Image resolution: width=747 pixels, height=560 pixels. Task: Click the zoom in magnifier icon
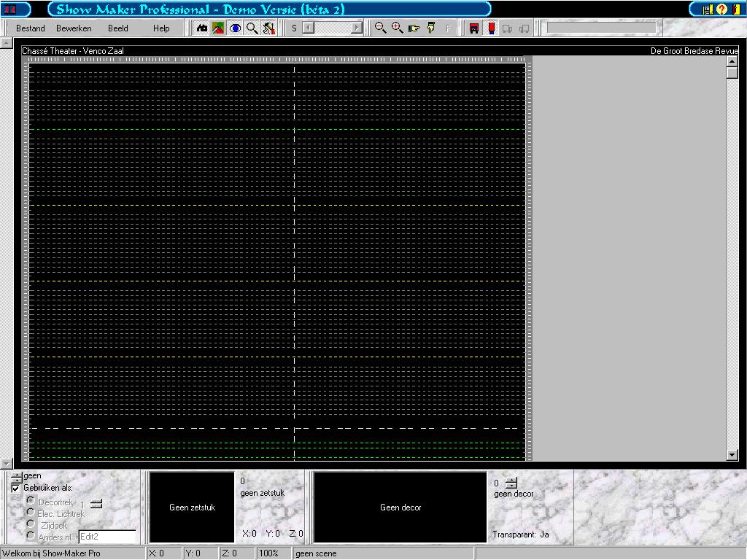(x=398, y=28)
